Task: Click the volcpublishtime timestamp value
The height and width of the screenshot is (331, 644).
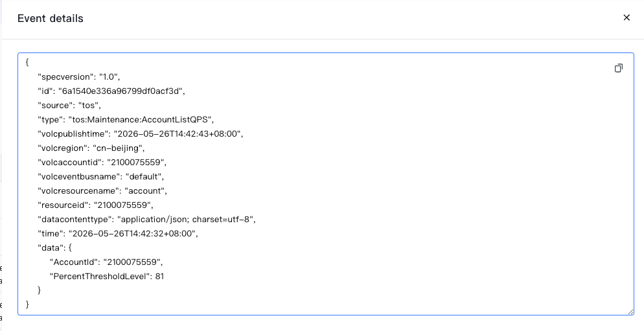Action: pos(178,134)
